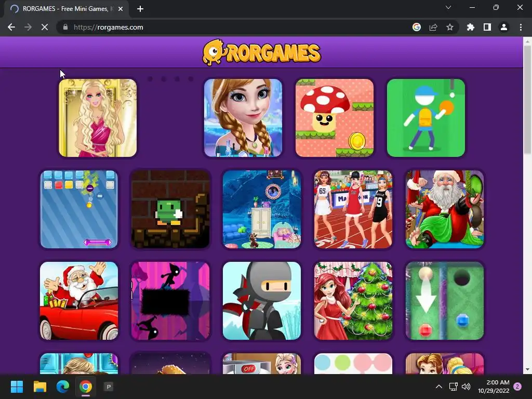Open a new browser tab
Viewport: 532px width, 399px height.
tap(140, 9)
